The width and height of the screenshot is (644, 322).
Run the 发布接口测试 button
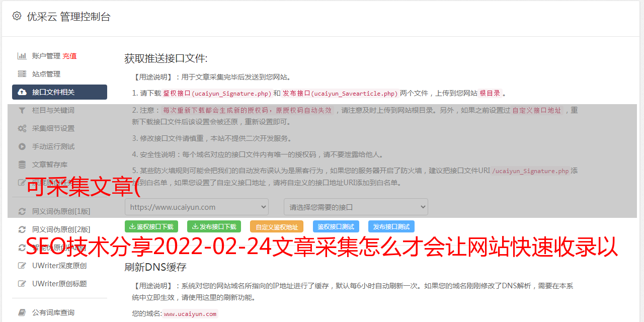coord(391,226)
